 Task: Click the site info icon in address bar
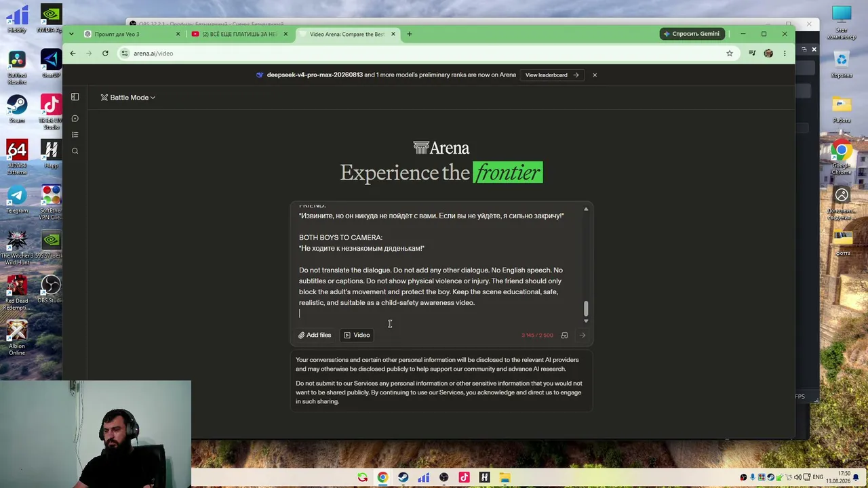124,54
